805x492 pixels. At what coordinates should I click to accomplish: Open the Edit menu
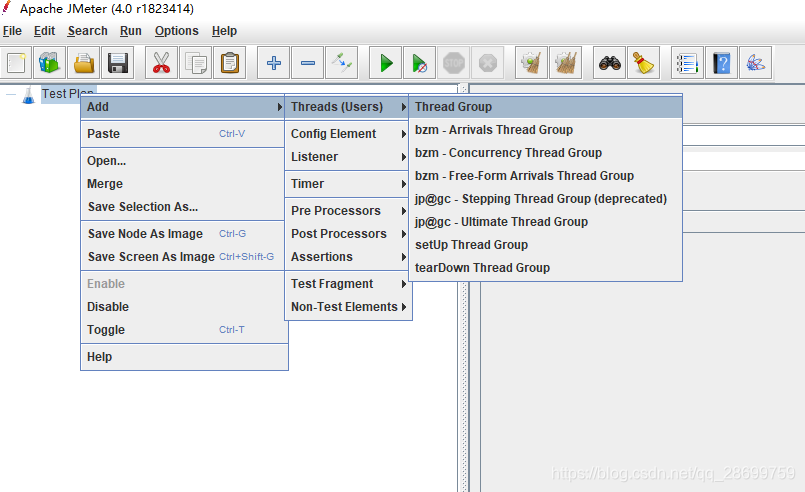(44, 31)
